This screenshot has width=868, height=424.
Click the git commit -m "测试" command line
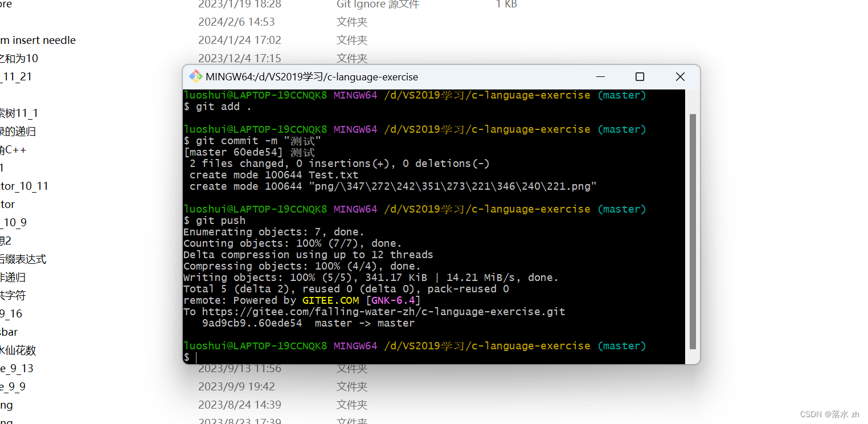(252, 141)
